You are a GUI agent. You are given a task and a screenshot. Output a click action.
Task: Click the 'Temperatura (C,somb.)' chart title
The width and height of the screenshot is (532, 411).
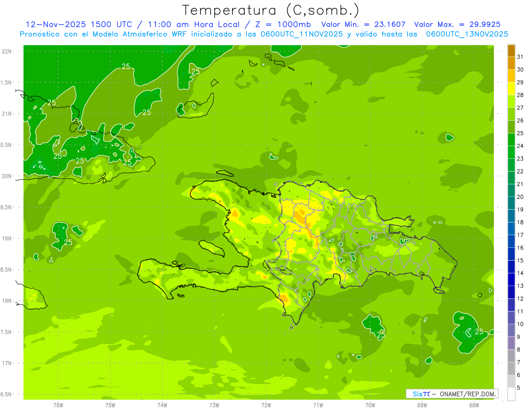[x=270, y=10]
